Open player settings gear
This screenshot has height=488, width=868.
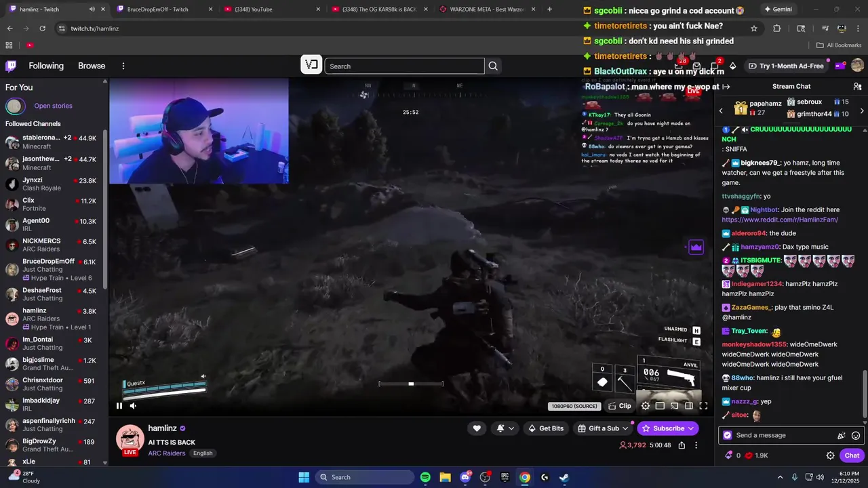(646, 406)
